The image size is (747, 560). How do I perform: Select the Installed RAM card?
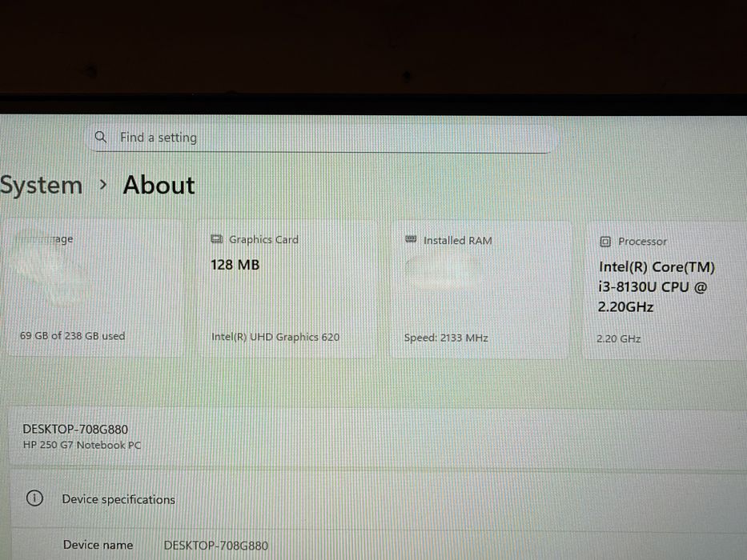(480, 290)
